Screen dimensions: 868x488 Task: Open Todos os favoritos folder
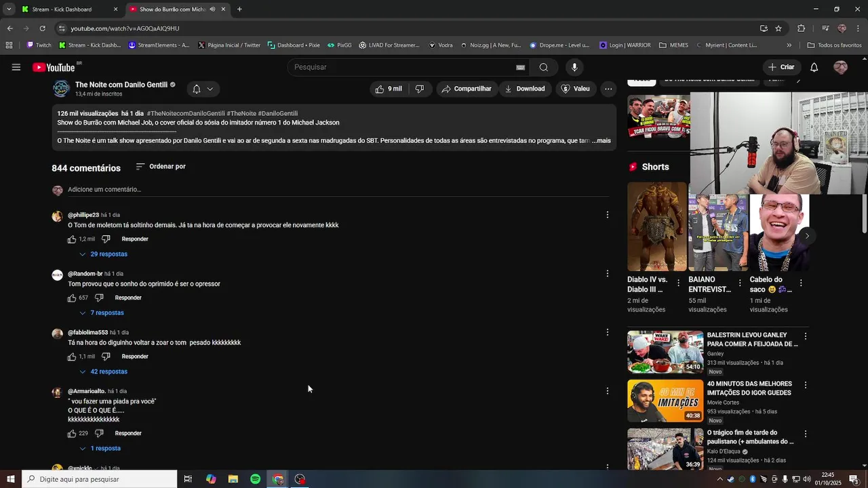pos(834,45)
